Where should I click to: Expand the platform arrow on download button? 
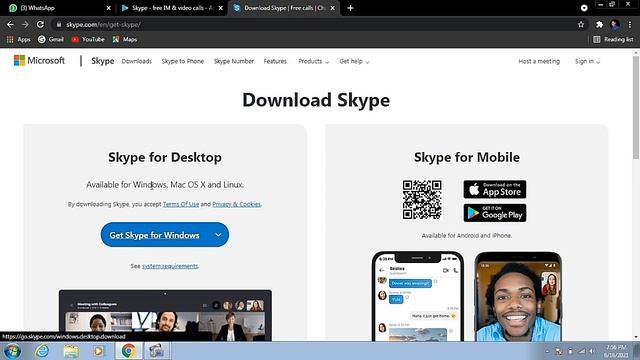click(218, 235)
